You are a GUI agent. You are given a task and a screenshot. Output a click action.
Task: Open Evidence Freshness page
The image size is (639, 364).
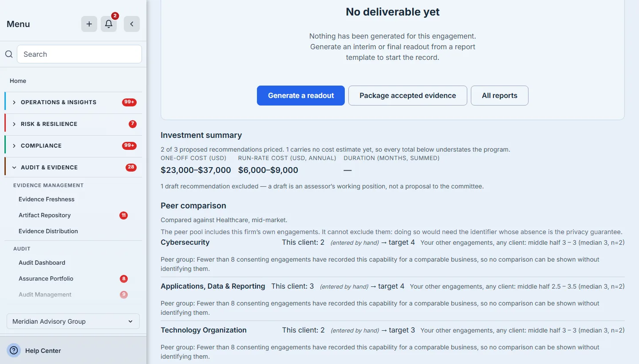click(x=47, y=199)
